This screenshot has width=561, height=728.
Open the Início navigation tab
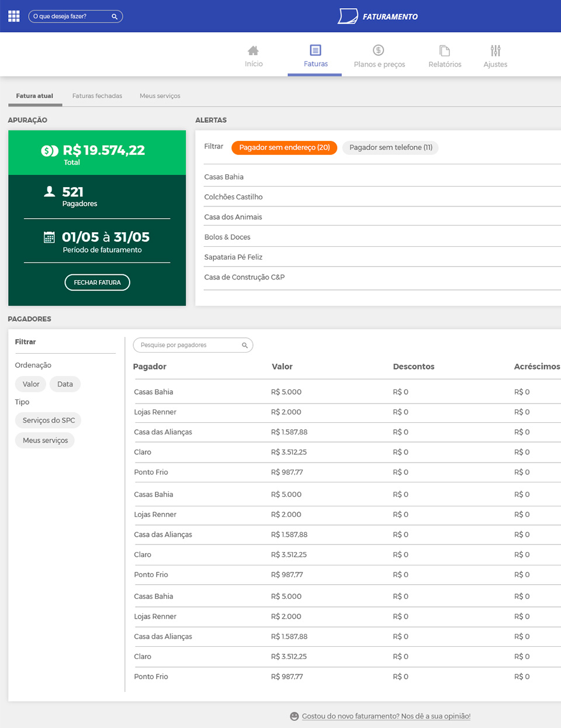pos(254,57)
